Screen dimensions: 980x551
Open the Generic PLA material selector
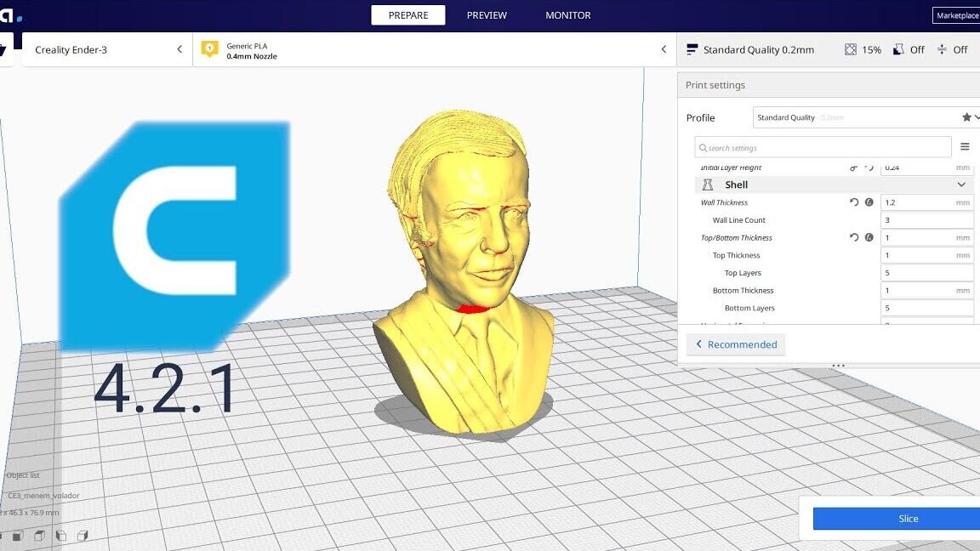coord(435,49)
